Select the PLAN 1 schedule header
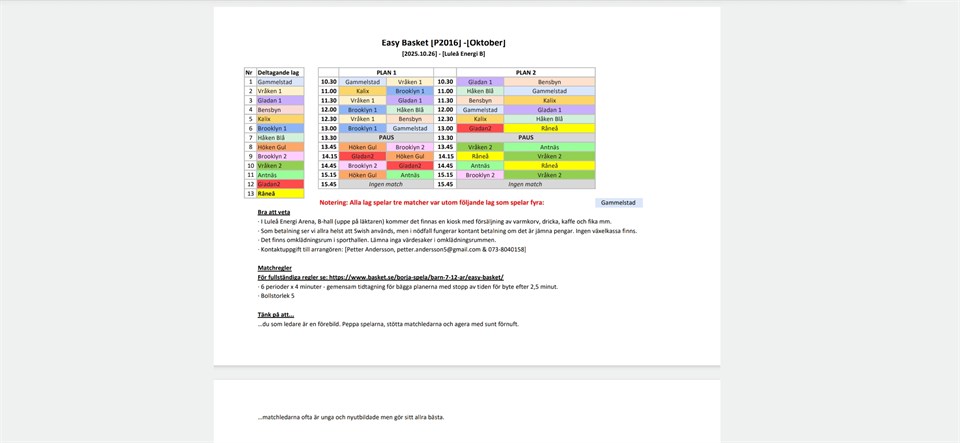Image resolution: width=960 pixels, height=443 pixels. (386, 73)
